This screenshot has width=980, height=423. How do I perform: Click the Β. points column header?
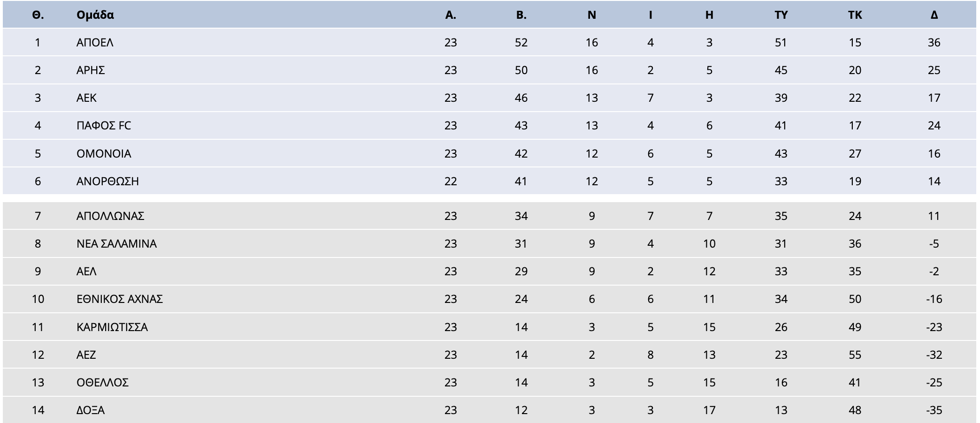coord(521,15)
